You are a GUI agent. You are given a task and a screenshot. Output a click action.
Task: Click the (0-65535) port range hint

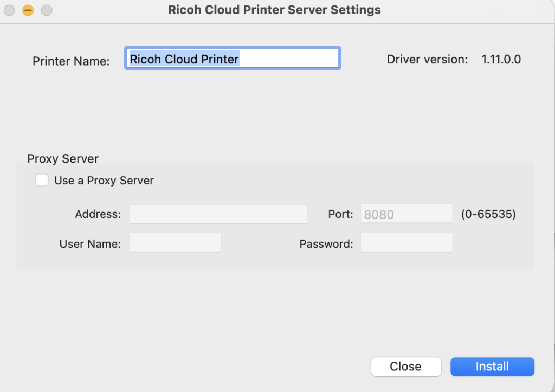coord(488,214)
